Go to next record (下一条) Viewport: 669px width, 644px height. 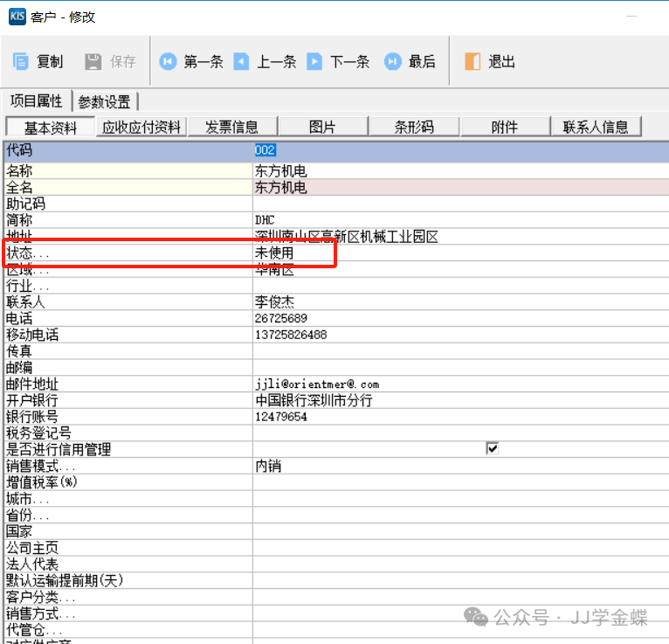(x=314, y=61)
